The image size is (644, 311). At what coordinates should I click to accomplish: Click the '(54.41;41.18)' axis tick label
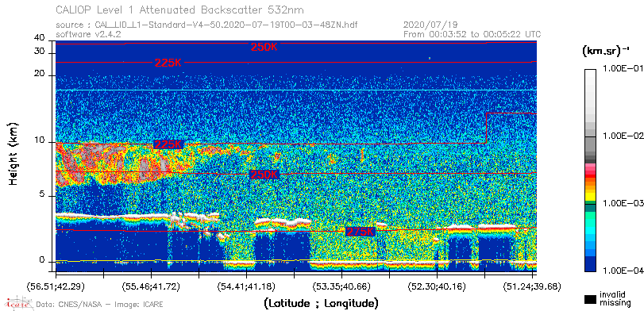[x=246, y=286]
